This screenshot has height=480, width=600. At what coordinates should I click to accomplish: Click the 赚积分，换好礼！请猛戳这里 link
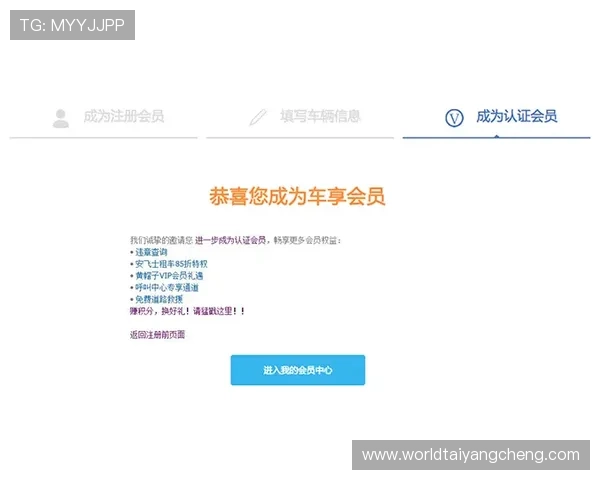tap(187, 311)
